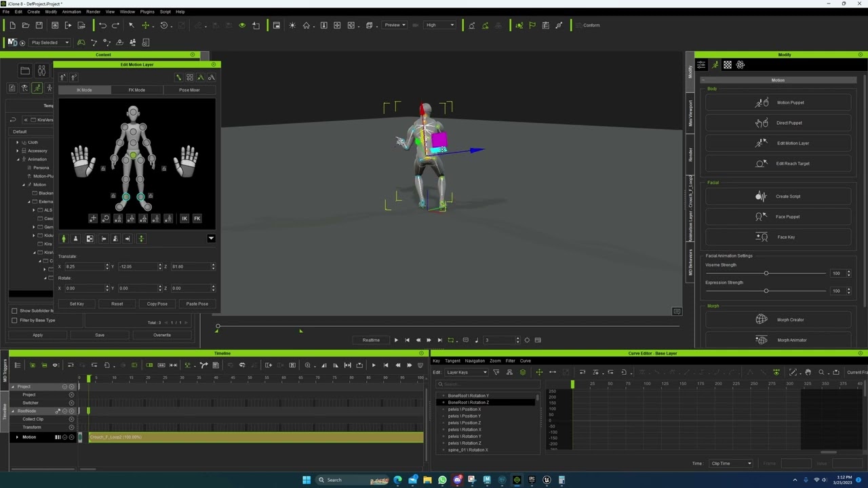Adjust the Expression Strength slider
868x488 pixels.
[x=766, y=291]
